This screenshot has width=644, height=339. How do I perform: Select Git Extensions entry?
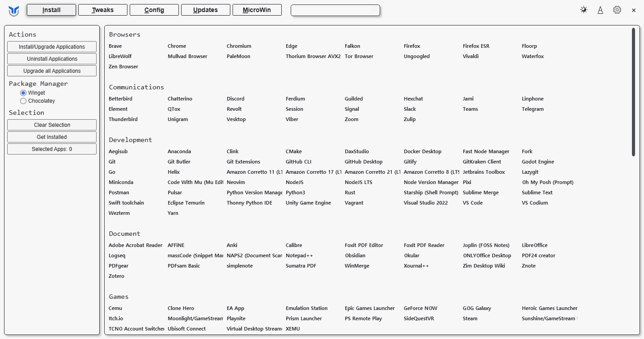click(x=243, y=162)
